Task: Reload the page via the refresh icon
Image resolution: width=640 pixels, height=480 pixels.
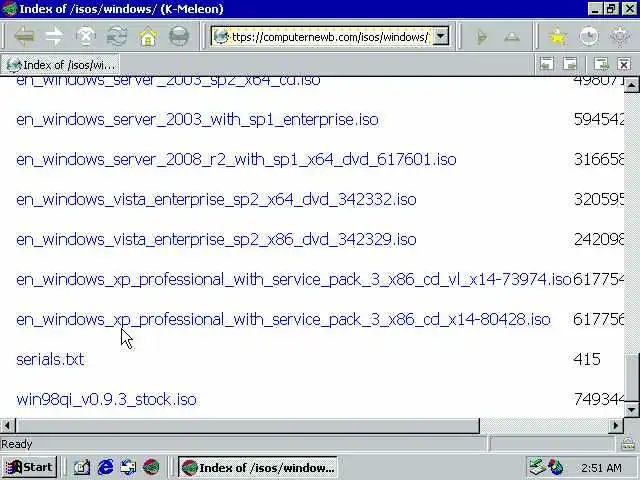Action: 117,37
